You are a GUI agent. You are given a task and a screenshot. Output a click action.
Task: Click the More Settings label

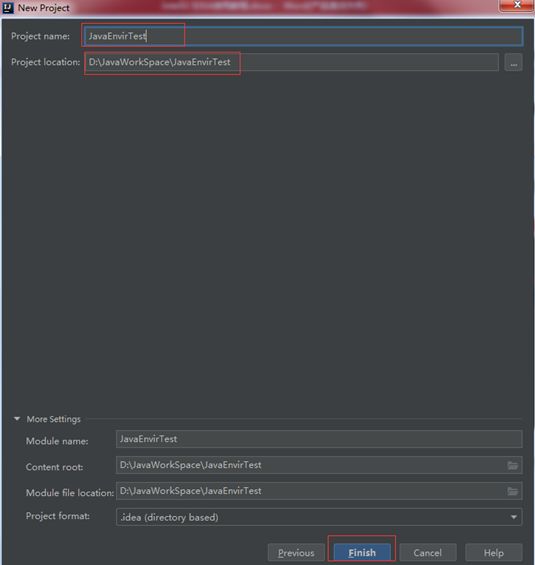pos(53,419)
